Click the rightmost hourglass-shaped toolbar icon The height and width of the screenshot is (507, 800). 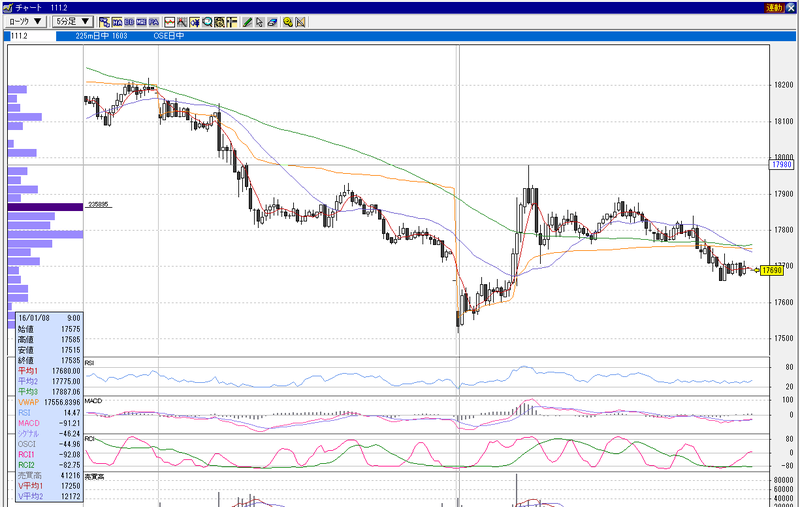pos(300,22)
